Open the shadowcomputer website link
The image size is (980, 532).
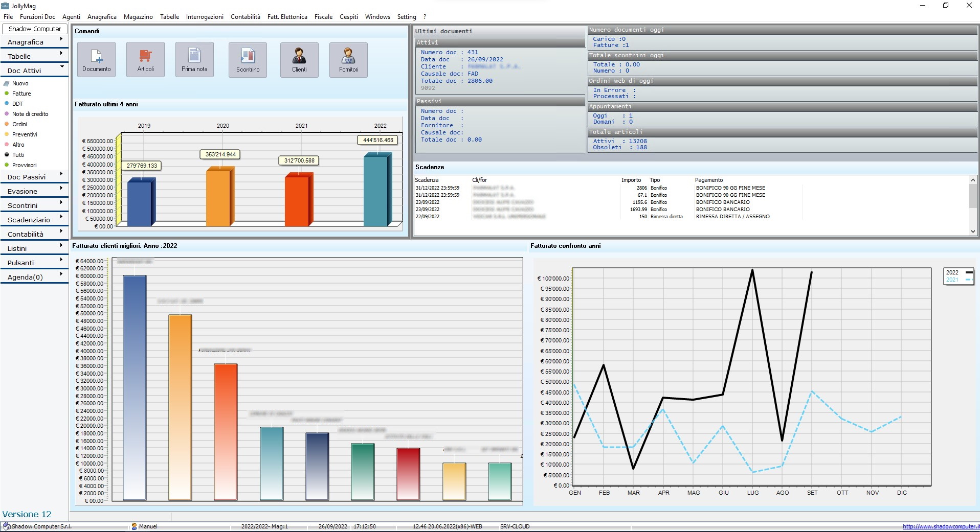940,526
